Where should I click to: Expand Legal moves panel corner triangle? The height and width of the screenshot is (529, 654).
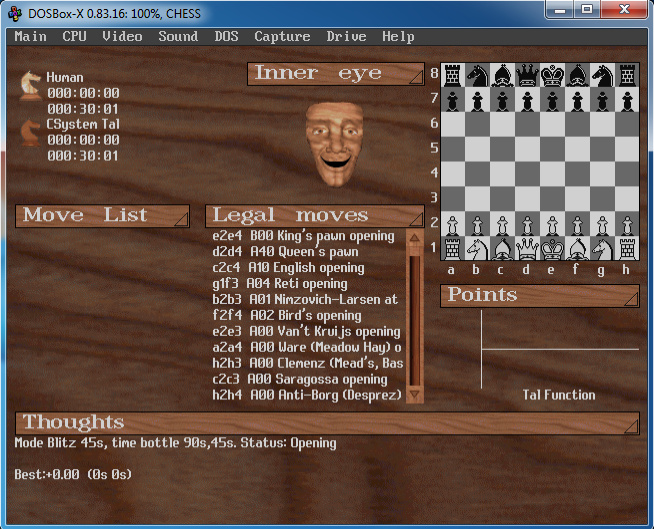(417, 219)
